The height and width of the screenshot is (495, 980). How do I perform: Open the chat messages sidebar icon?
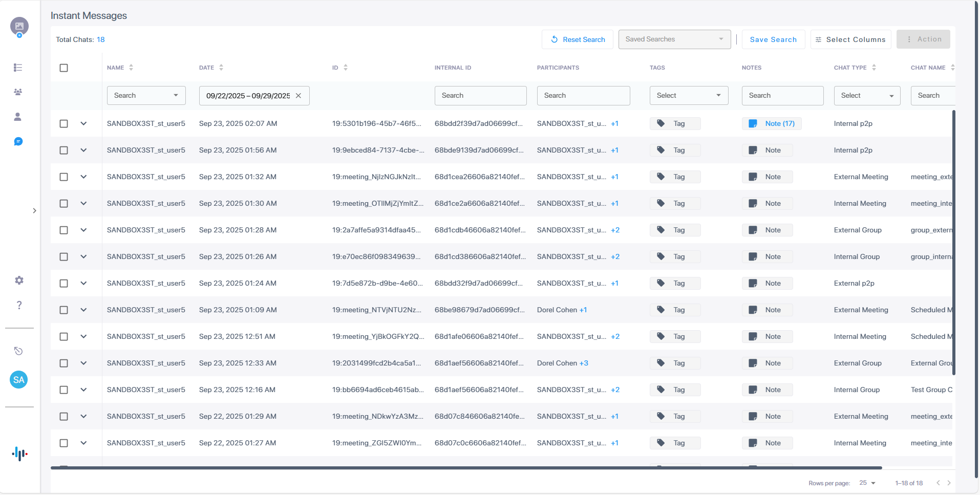point(18,141)
